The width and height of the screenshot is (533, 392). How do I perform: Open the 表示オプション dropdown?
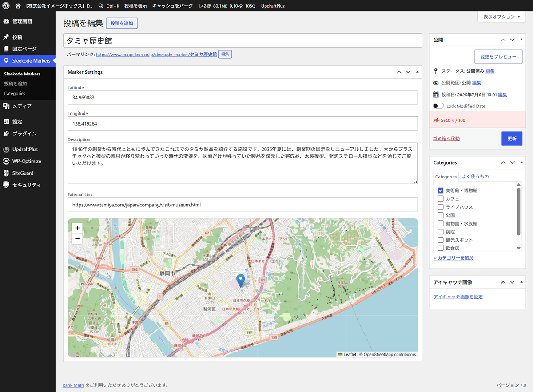pos(501,16)
